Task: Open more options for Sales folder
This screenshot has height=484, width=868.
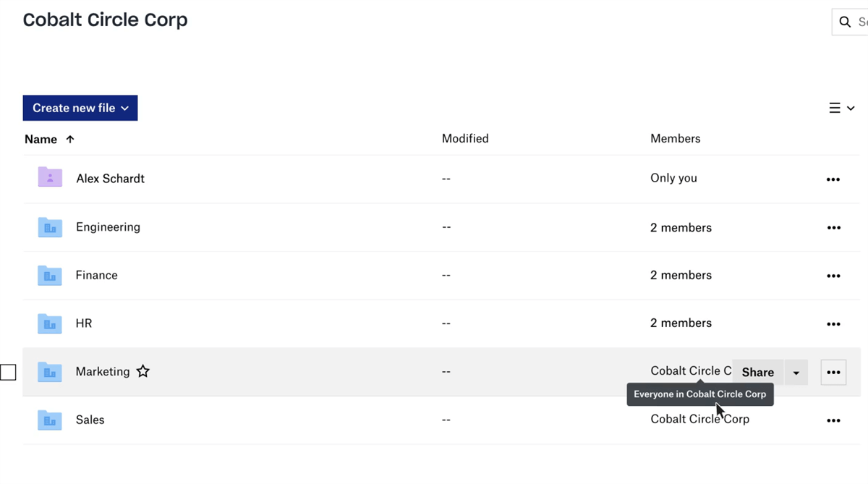Action: point(833,420)
